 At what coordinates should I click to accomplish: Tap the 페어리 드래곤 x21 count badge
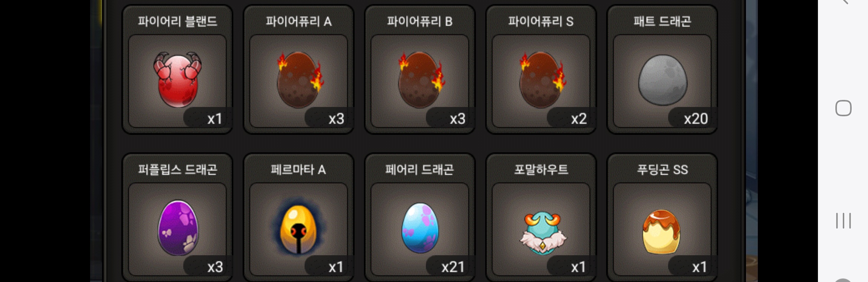point(450,267)
